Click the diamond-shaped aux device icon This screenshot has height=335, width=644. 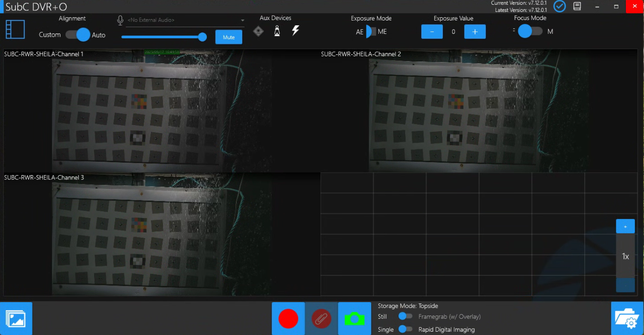[x=258, y=31]
